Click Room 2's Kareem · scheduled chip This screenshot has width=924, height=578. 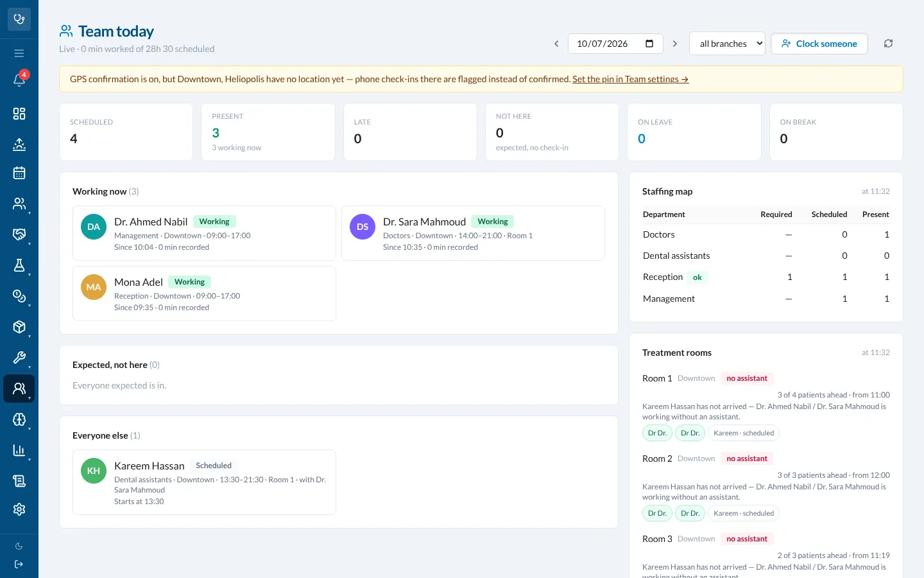(744, 513)
